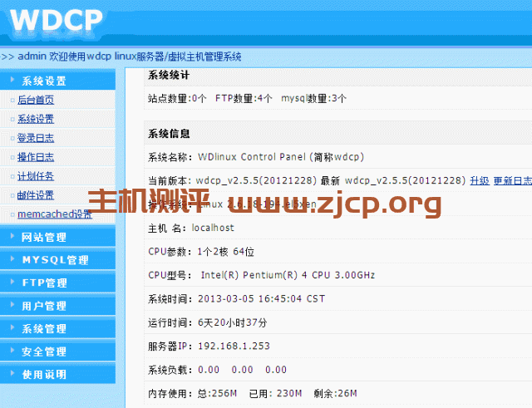532x408 pixels.
Task: Expand the 网站管理 menu section
Action: point(57,237)
